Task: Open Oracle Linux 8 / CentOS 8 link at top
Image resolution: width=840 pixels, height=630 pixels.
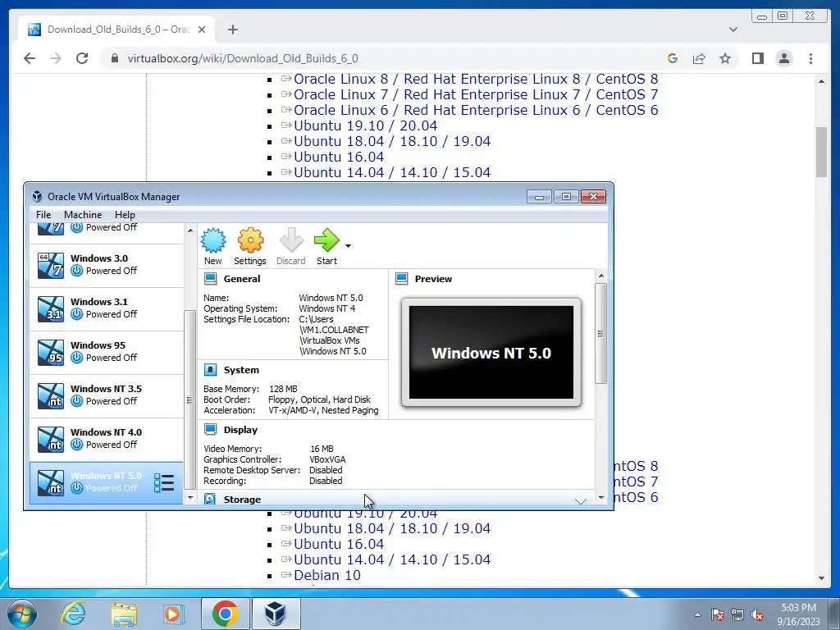Action: click(x=476, y=79)
